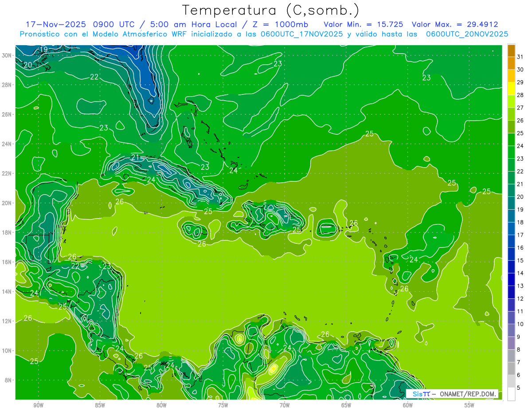The width and height of the screenshot is (532, 411).
Task: Click the contour label 21 over western Cuba
Action: pyautogui.click(x=135, y=157)
